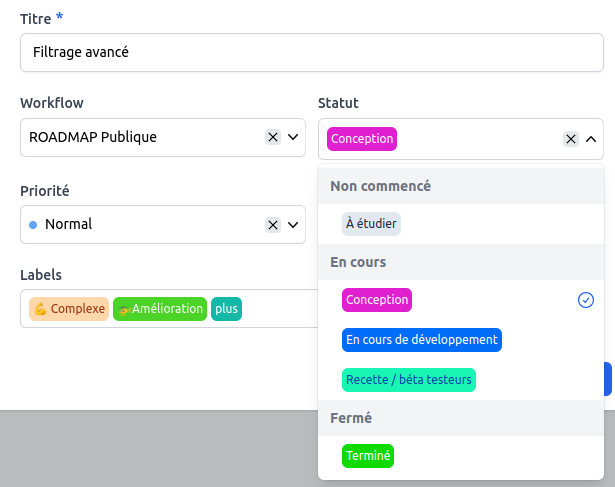Click the Amélioration label tag

tap(160, 309)
